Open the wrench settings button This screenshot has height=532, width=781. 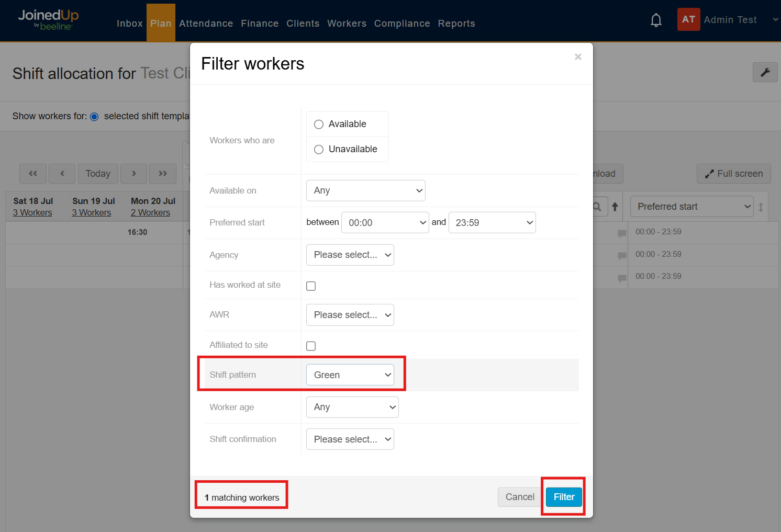765,72
